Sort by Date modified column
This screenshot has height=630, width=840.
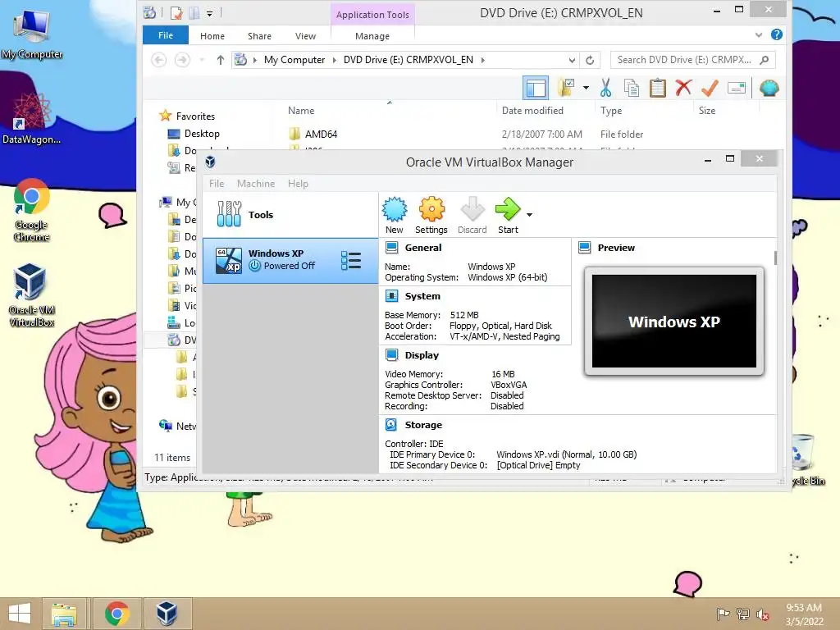[532, 111]
